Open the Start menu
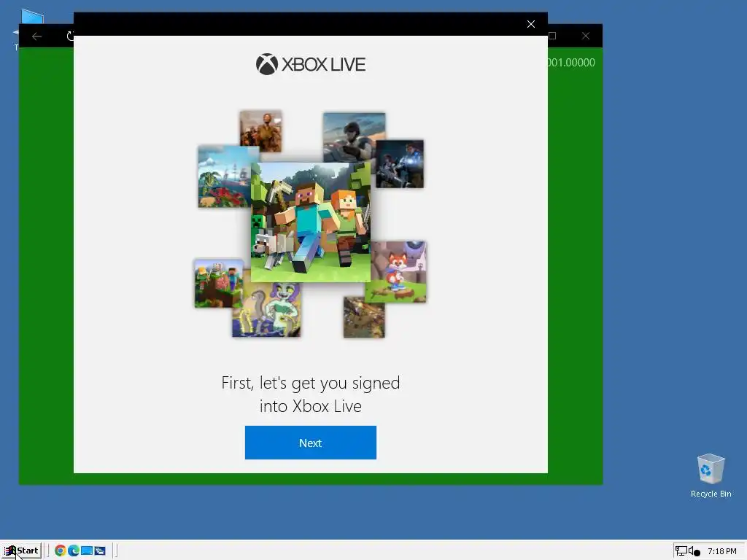The height and width of the screenshot is (560, 747). coord(21,551)
